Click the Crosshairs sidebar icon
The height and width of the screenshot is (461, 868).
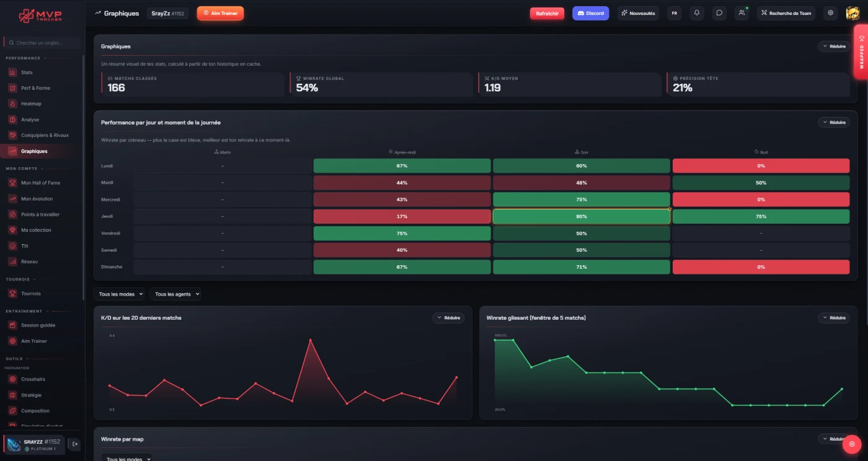click(12, 379)
